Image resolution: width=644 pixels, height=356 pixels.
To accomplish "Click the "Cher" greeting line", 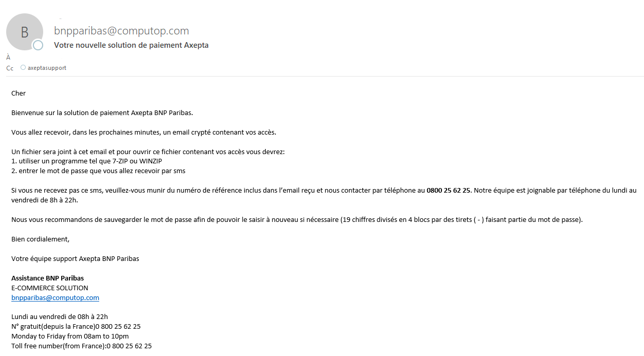I will tap(19, 93).
